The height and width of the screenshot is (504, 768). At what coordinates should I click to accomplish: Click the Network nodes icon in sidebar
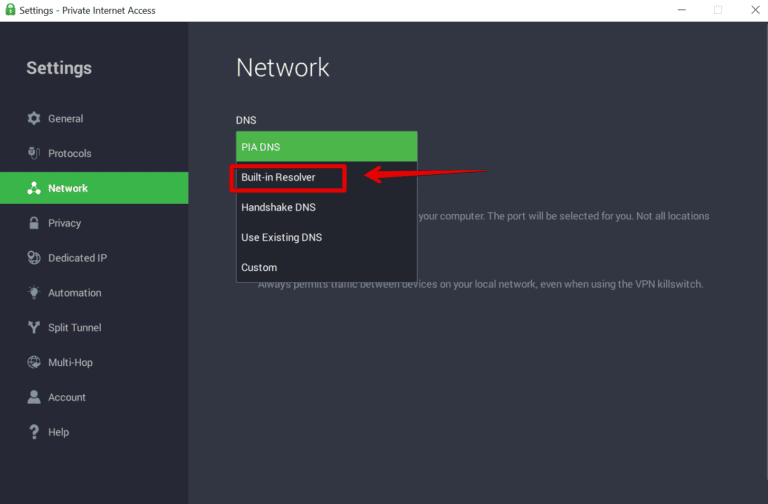click(x=33, y=188)
